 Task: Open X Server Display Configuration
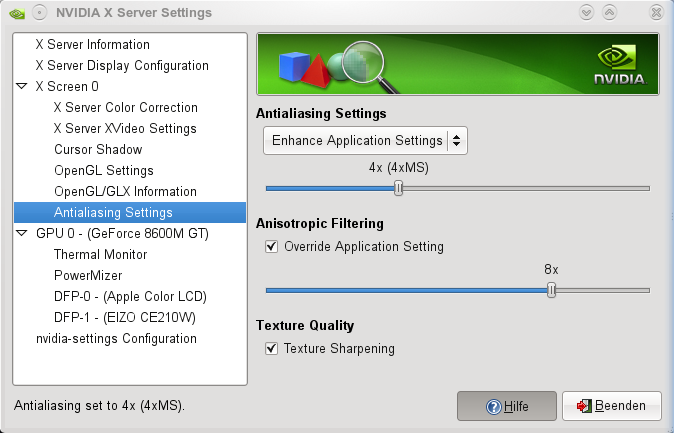(x=122, y=65)
